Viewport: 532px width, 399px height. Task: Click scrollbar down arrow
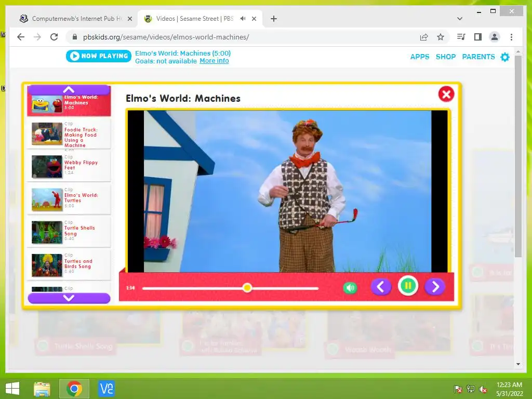[518, 364]
